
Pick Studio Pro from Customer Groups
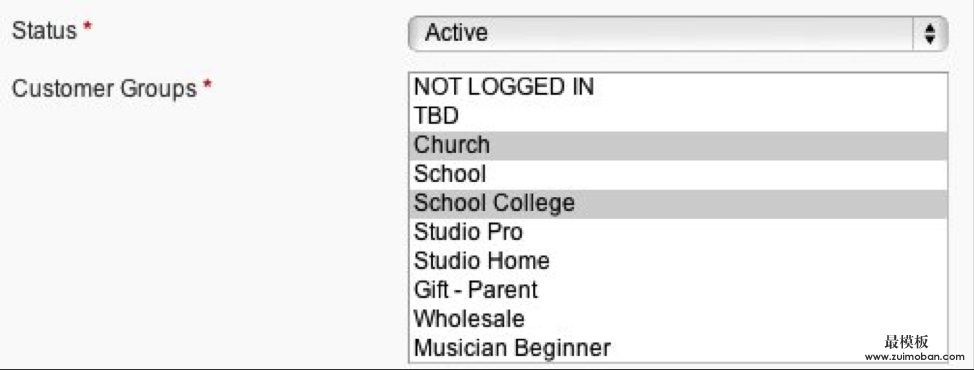(x=678, y=232)
